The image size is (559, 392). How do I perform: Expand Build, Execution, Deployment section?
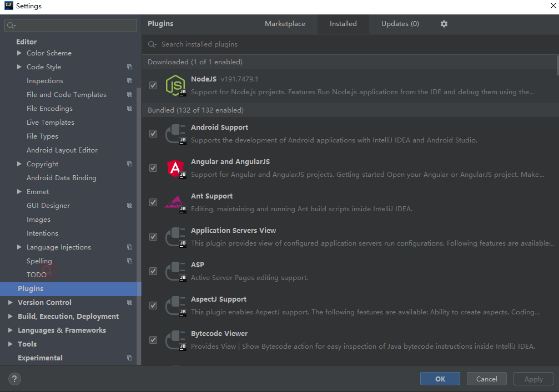click(x=11, y=316)
